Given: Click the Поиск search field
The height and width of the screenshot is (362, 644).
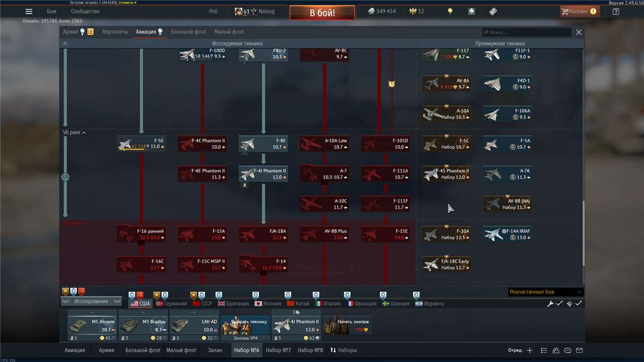Looking at the screenshot, I should pyautogui.click(x=526, y=32).
